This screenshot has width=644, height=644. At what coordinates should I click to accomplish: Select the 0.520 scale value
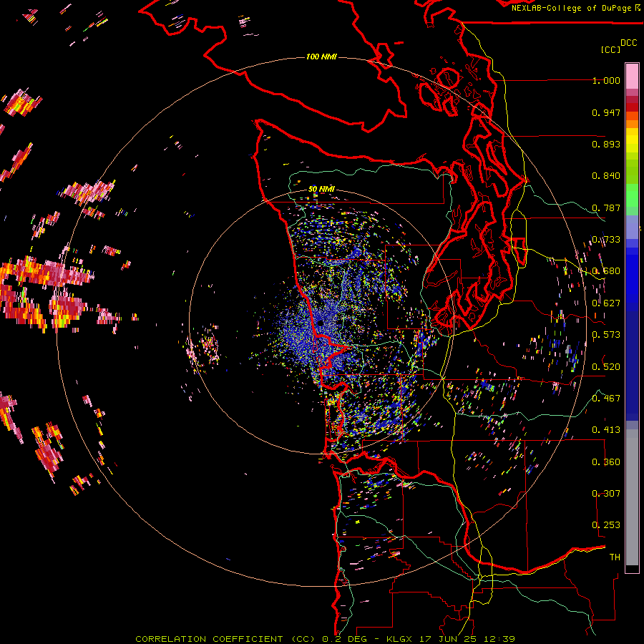[606, 367]
